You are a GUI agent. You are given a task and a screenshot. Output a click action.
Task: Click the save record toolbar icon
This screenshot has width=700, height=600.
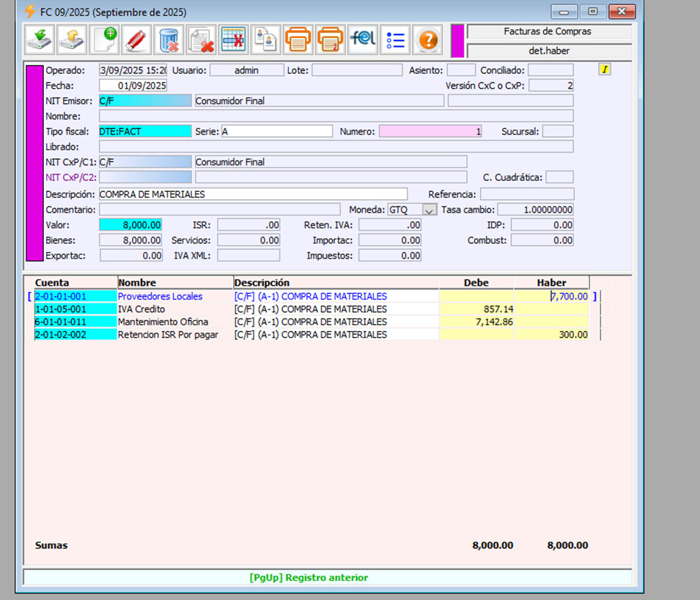point(40,40)
